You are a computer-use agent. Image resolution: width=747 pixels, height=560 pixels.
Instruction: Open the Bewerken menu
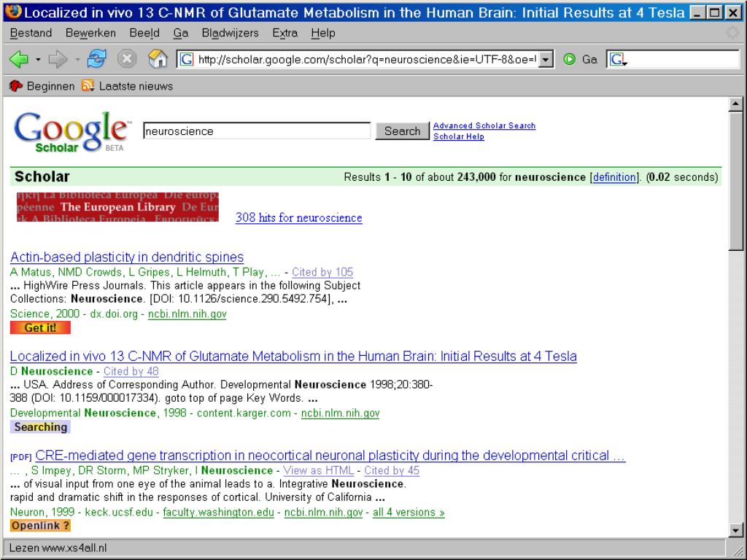[90, 33]
